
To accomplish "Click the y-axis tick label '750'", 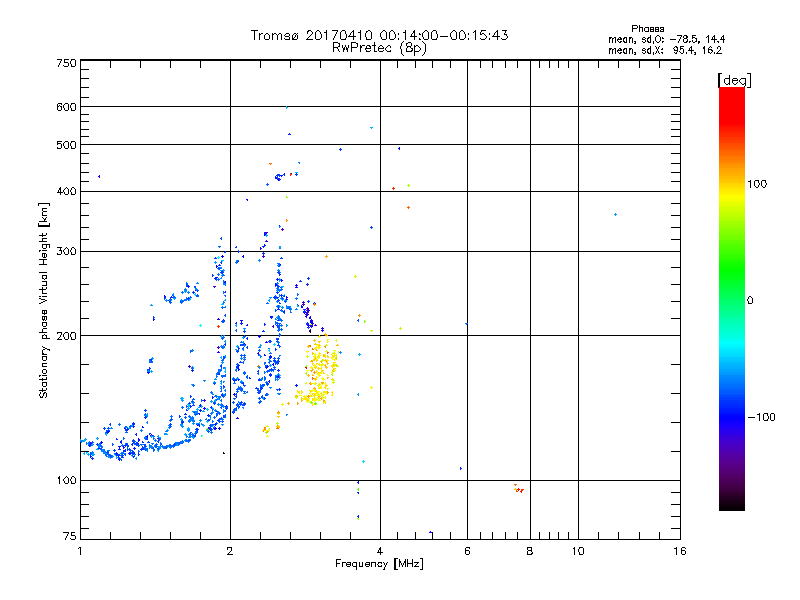I will click(66, 63).
